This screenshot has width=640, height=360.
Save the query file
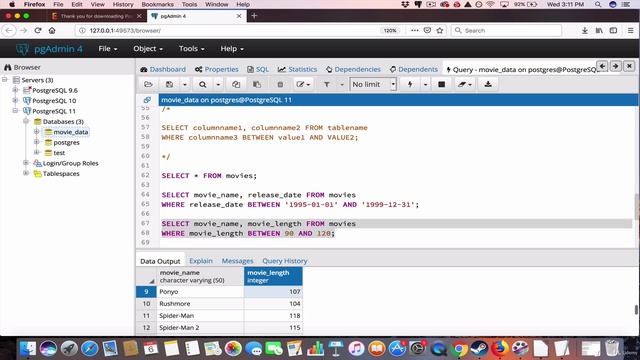(169, 84)
